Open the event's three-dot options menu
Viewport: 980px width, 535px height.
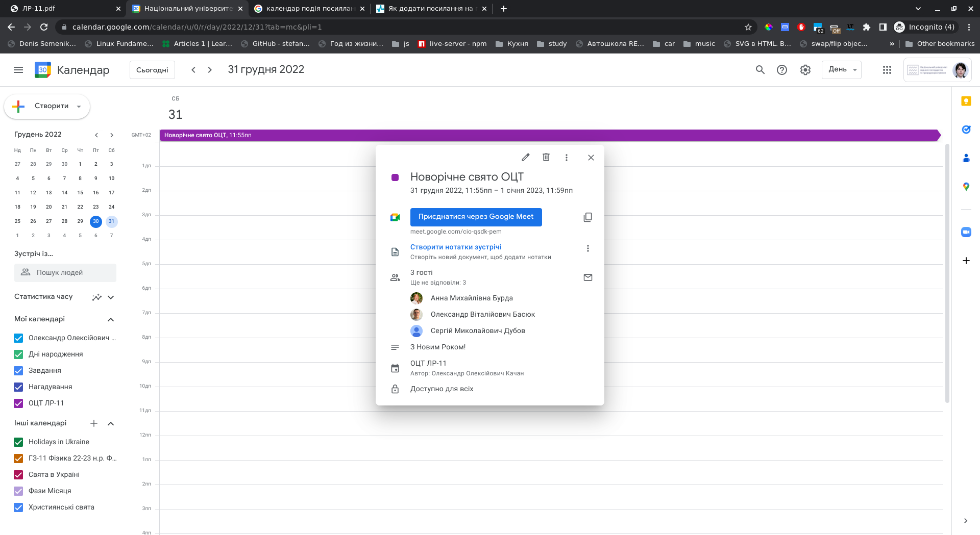[566, 157]
